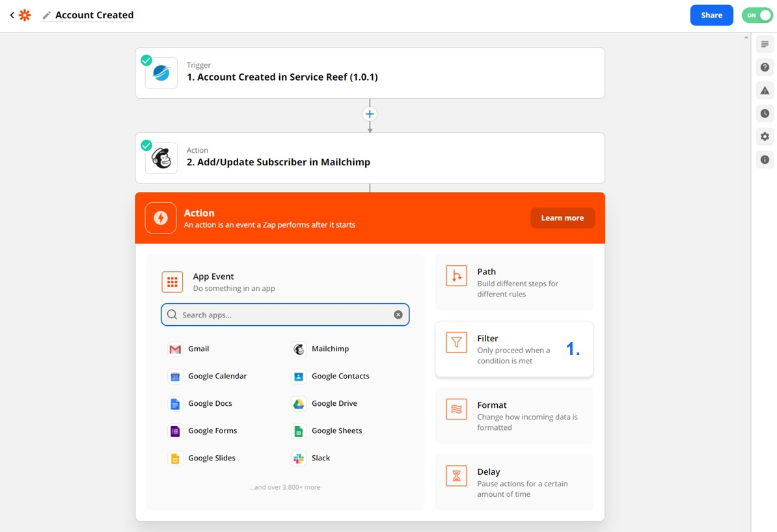777x532 pixels.
Task: Show the warnings triangle icon panel
Action: click(x=765, y=90)
